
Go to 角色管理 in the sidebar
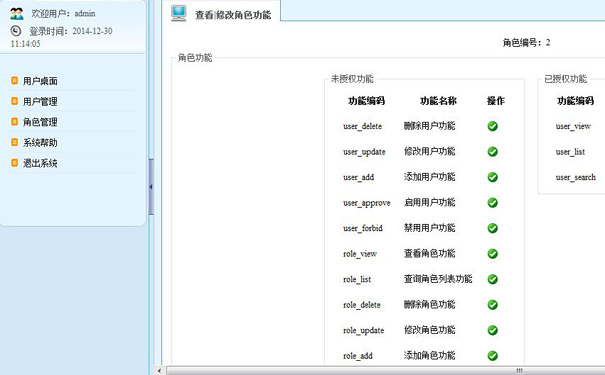40,122
